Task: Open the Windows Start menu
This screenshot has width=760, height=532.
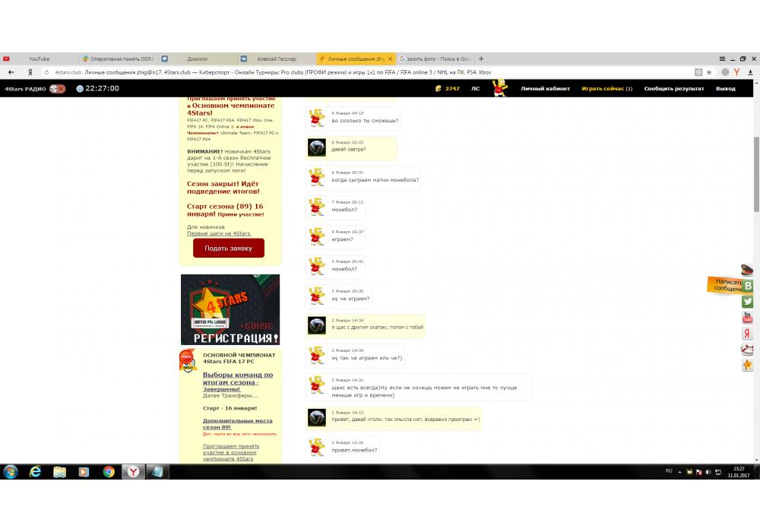Action: click(10, 471)
